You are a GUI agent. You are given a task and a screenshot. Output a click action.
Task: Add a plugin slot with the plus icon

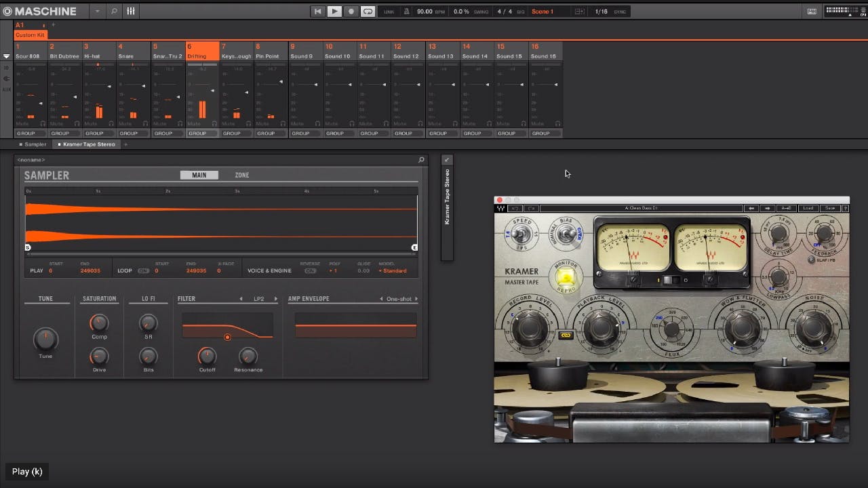click(x=125, y=144)
